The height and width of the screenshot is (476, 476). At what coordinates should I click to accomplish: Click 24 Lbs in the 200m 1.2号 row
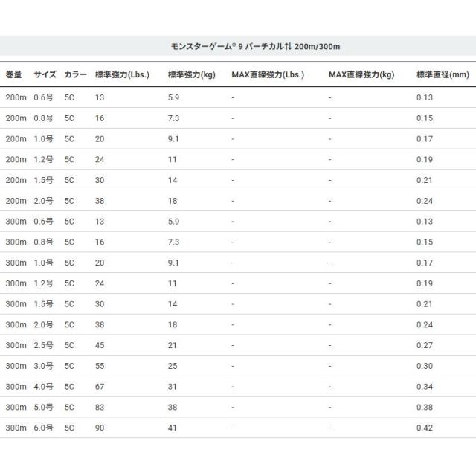coord(100,159)
